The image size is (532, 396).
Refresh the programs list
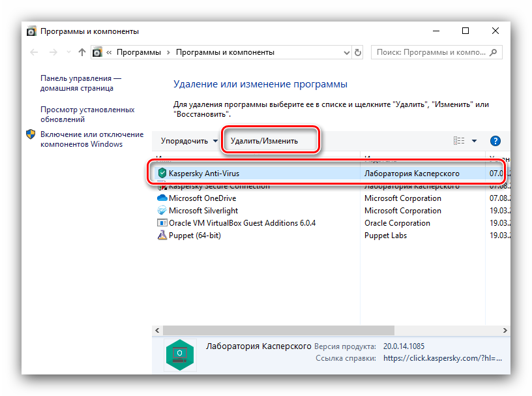pos(358,53)
